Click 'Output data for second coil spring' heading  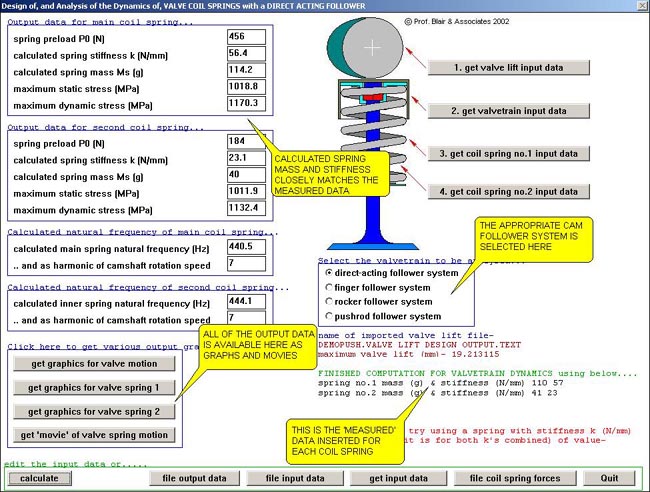pyautogui.click(x=105, y=127)
